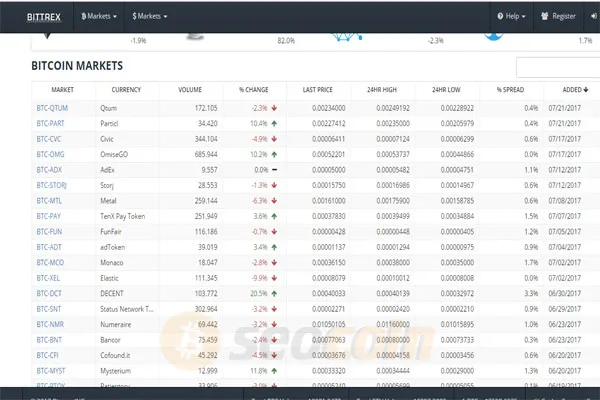Click the green up arrow for Mysterium
Image resolution: width=600 pixels, height=400 pixels.
point(274,371)
